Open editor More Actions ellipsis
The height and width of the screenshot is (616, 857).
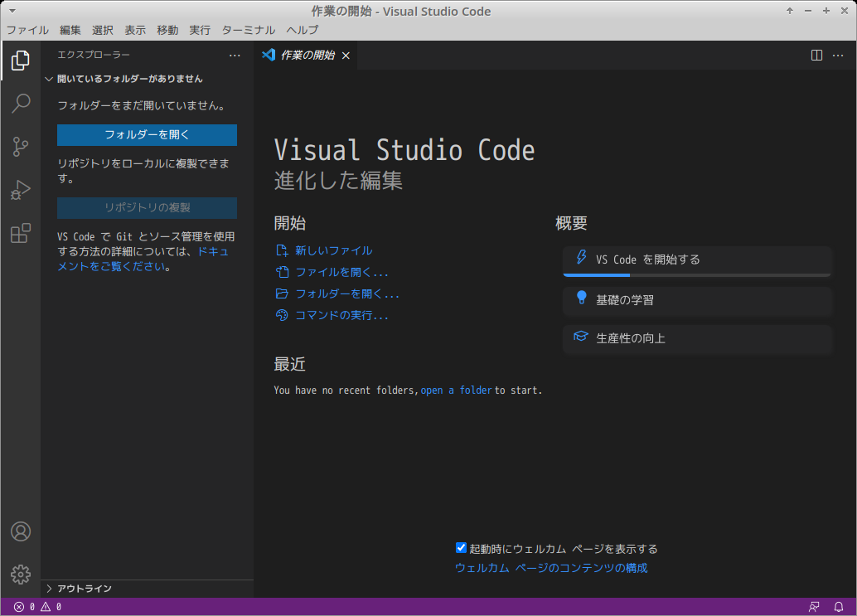pos(838,56)
